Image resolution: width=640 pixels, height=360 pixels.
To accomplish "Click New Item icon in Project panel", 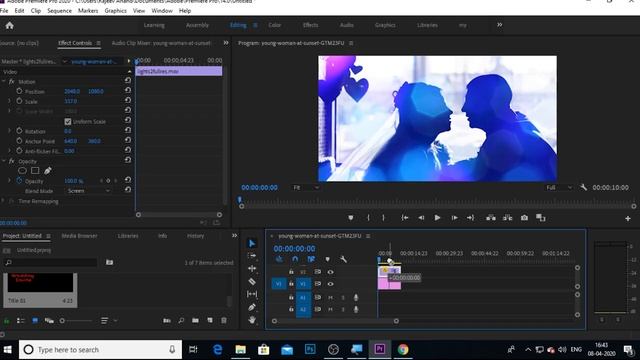I will 210,320.
